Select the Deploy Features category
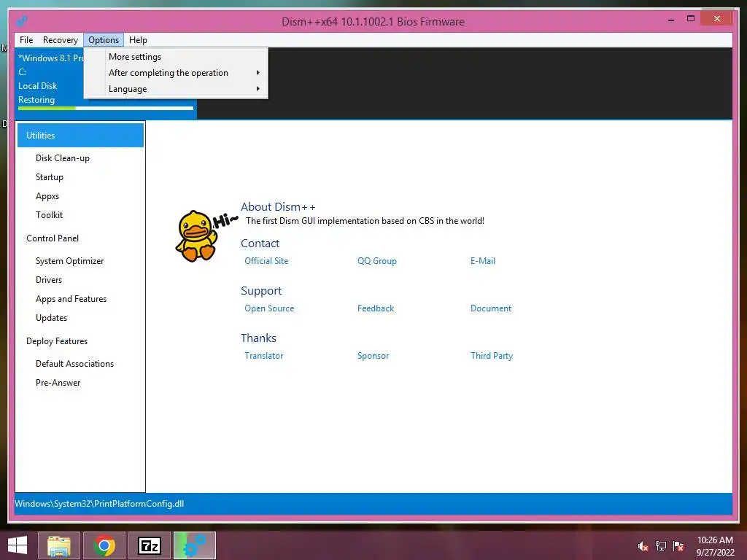The width and height of the screenshot is (747, 560). [x=57, y=341]
